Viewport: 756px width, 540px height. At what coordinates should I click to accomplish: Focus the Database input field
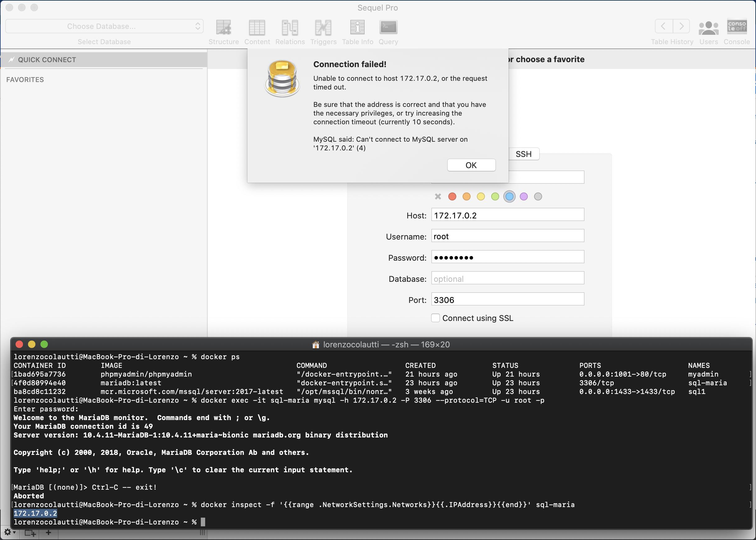point(508,278)
